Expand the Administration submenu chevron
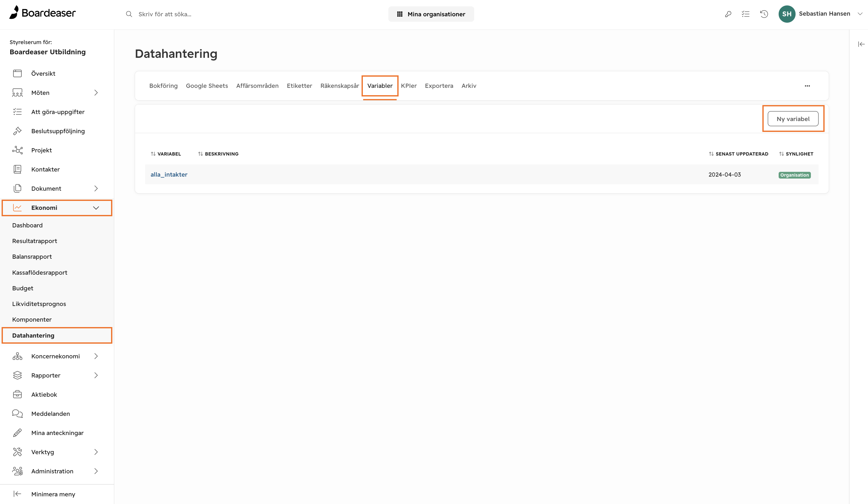The image size is (868, 504). 96,471
